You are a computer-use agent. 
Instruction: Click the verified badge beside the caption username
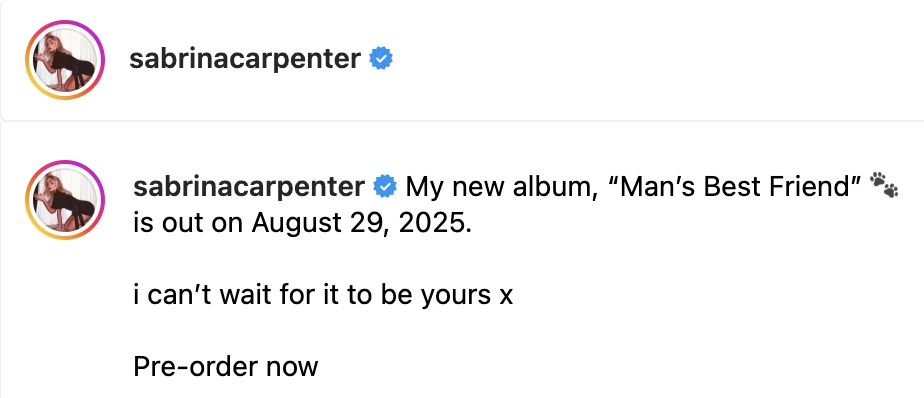pos(385,187)
